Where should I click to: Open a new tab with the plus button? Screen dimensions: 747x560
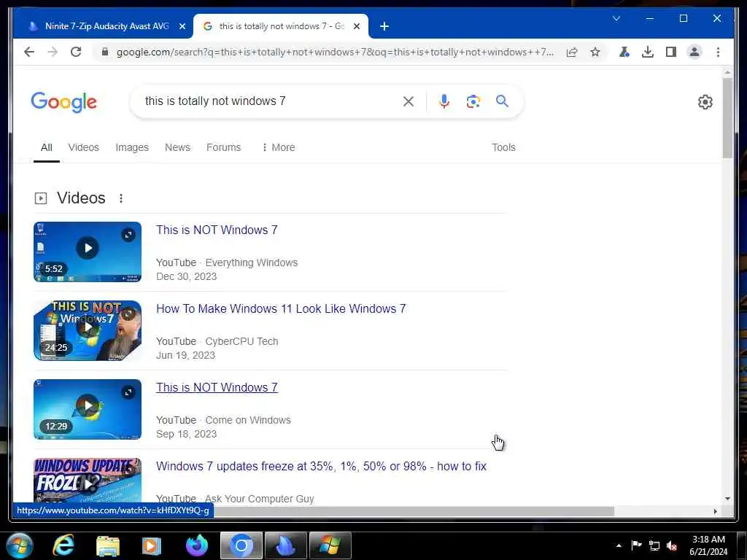384,26
